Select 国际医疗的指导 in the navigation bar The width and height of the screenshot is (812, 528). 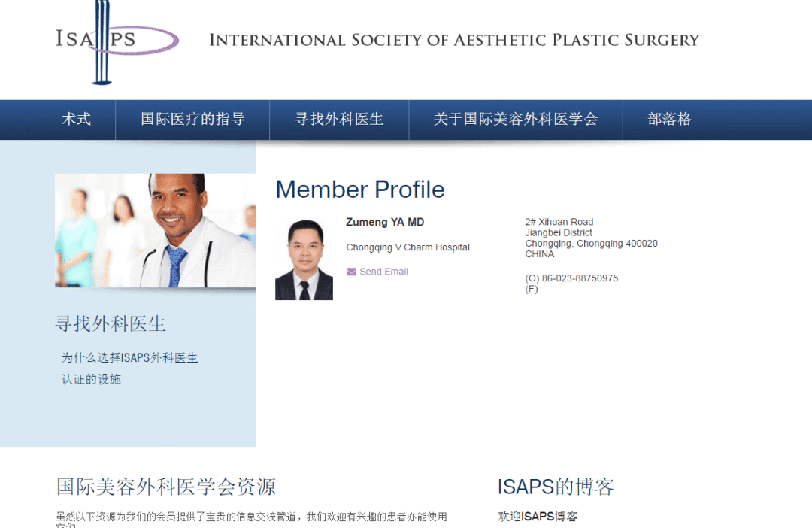[x=192, y=120]
